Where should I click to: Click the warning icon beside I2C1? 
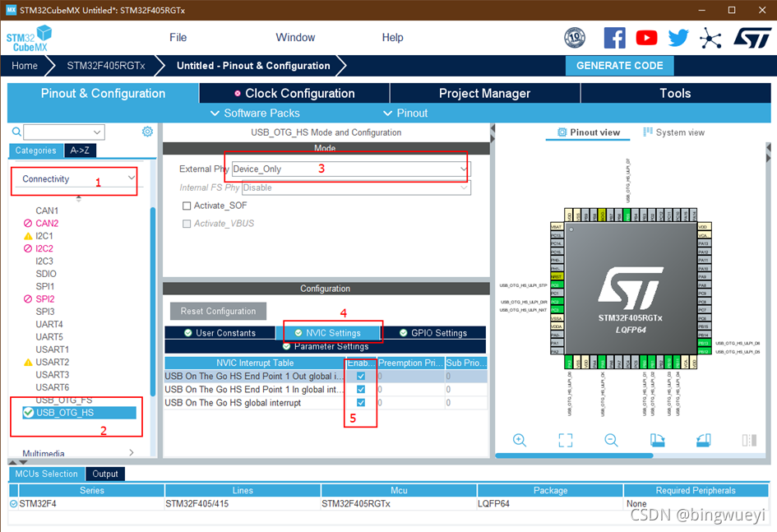point(28,236)
